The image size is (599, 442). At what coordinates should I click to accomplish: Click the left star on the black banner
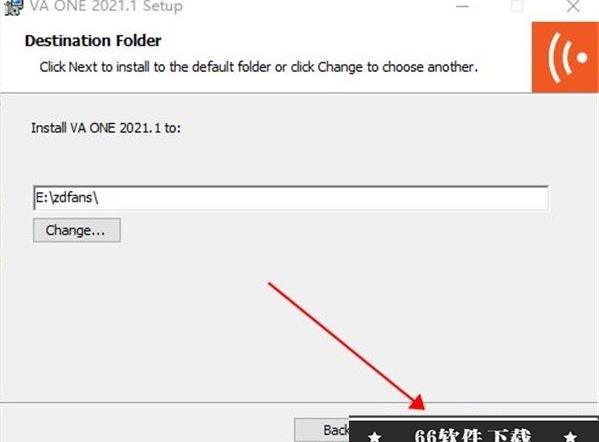[375, 436]
